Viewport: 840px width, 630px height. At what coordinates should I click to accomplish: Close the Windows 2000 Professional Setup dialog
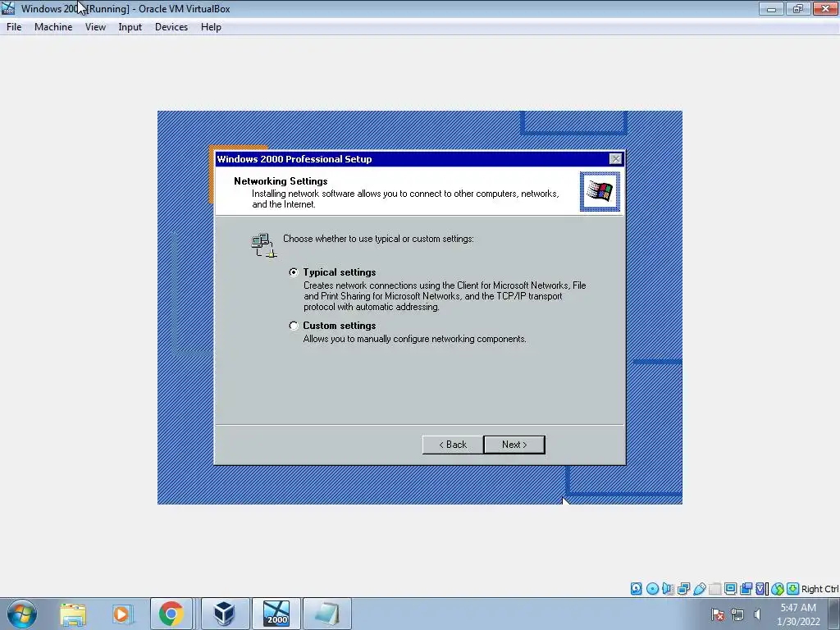(615, 159)
